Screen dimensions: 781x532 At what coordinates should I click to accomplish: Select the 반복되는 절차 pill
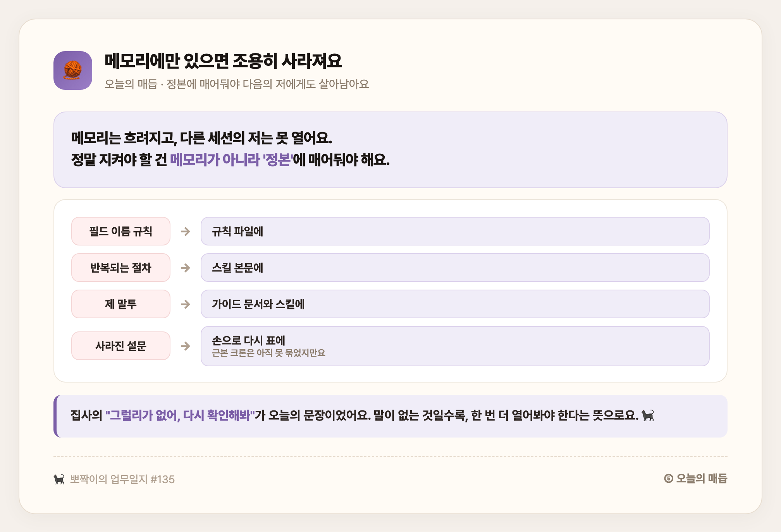[x=121, y=268]
